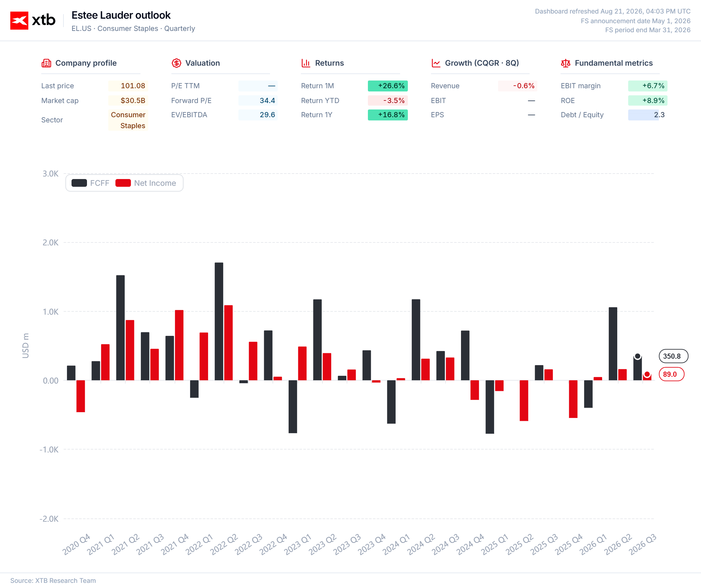Click the -2.0K y-axis label

coord(49,519)
